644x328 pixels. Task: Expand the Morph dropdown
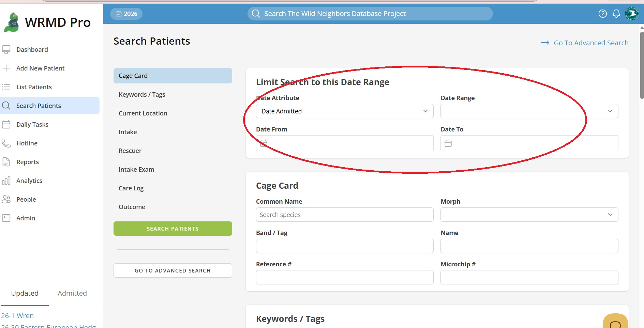[529, 215]
